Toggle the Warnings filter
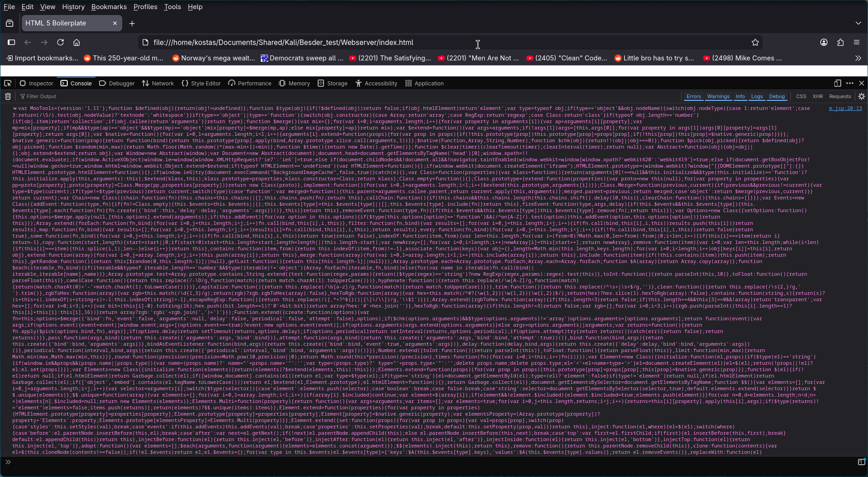The height and width of the screenshot is (477, 868). (718, 96)
